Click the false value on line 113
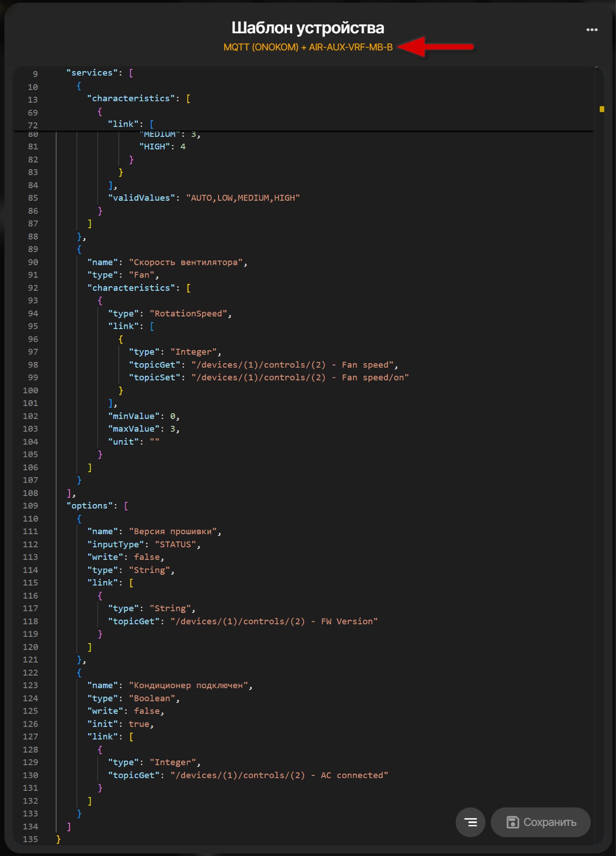This screenshot has width=616, height=856. point(147,557)
